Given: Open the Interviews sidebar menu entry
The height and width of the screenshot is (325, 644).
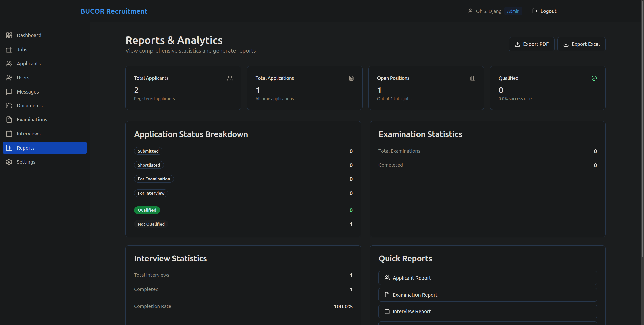Looking at the screenshot, I should point(28,134).
